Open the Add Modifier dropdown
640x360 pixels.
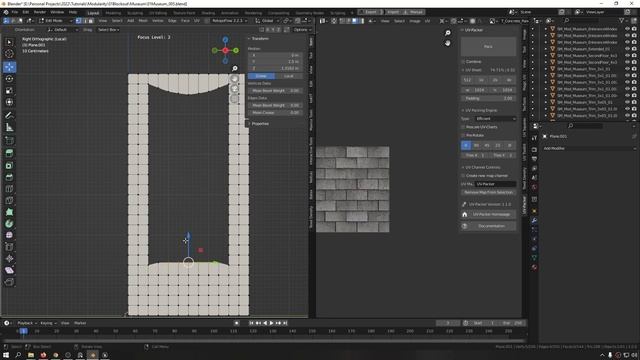point(588,149)
